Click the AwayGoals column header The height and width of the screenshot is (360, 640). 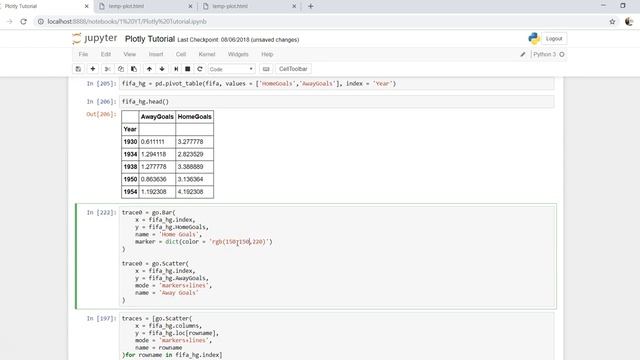[157, 117]
